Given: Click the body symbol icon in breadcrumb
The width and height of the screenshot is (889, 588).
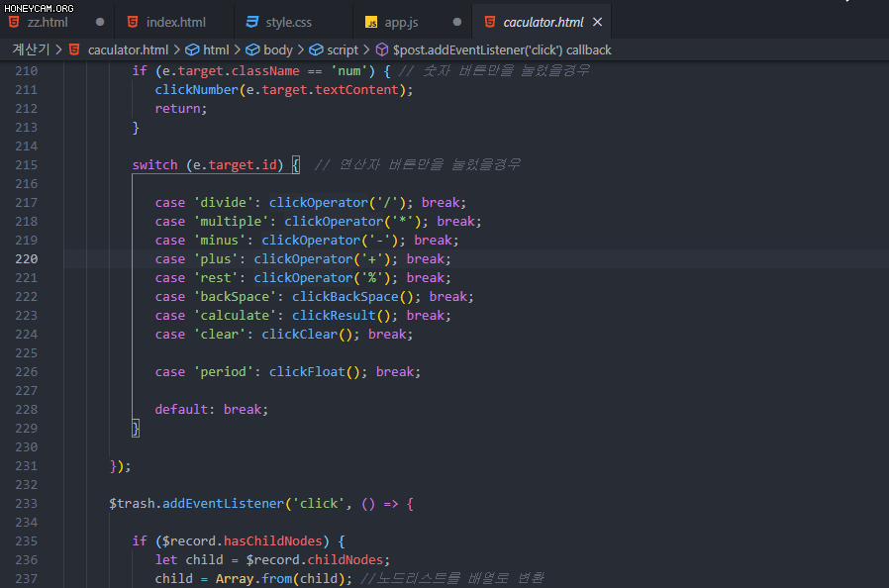Looking at the screenshot, I should point(252,49).
